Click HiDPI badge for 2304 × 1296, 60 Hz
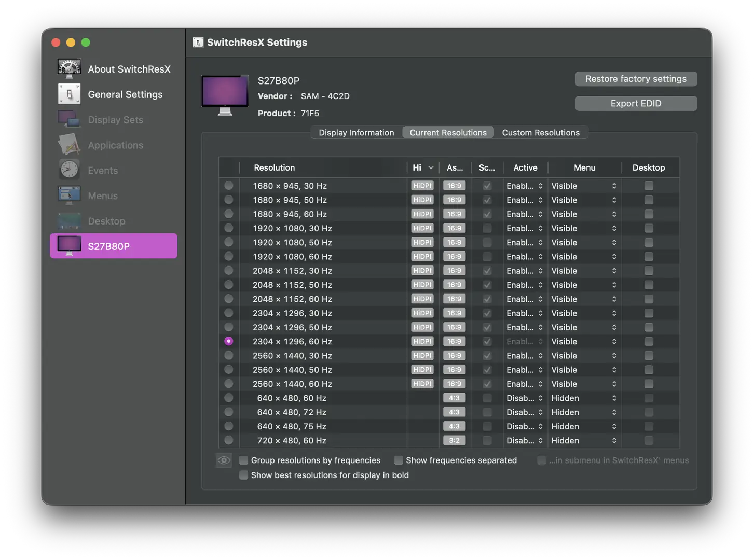 pos(422,341)
